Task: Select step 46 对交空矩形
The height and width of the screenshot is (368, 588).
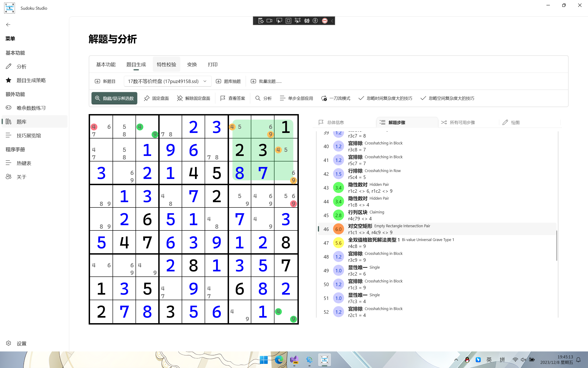Action: point(437,229)
